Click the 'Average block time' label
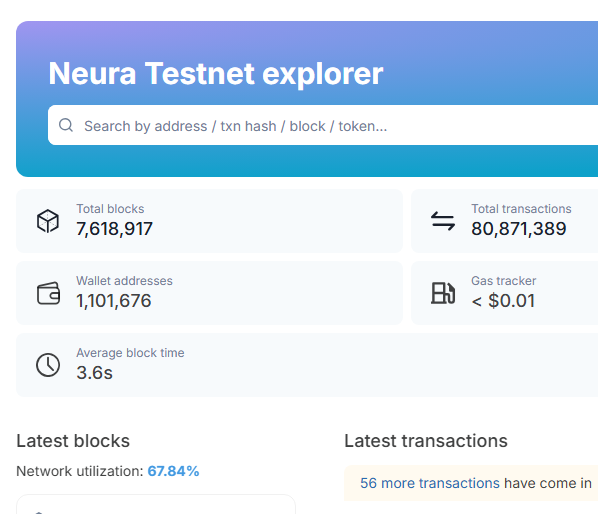This screenshot has width=598, height=514. (130, 353)
